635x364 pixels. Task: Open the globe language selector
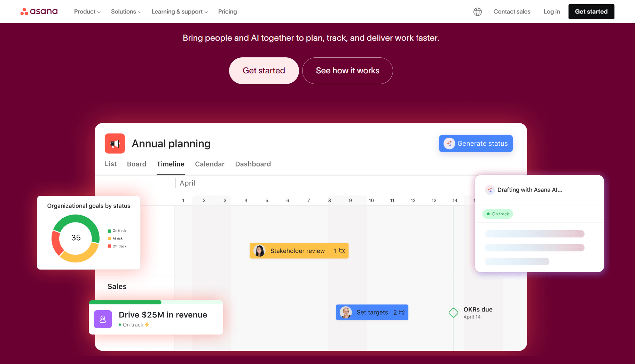(x=477, y=11)
